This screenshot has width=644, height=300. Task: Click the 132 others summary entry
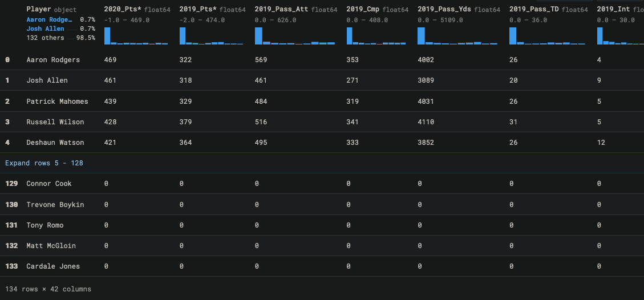coord(45,38)
